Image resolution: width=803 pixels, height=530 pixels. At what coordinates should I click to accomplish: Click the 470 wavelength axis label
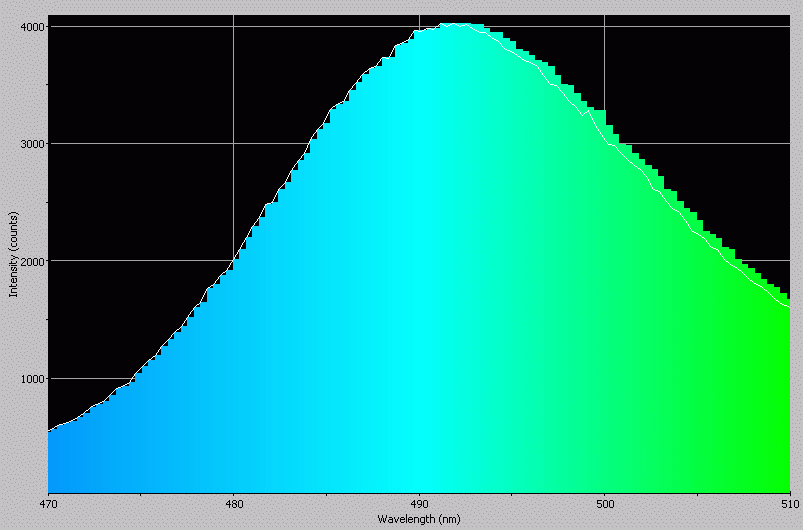(x=47, y=506)
